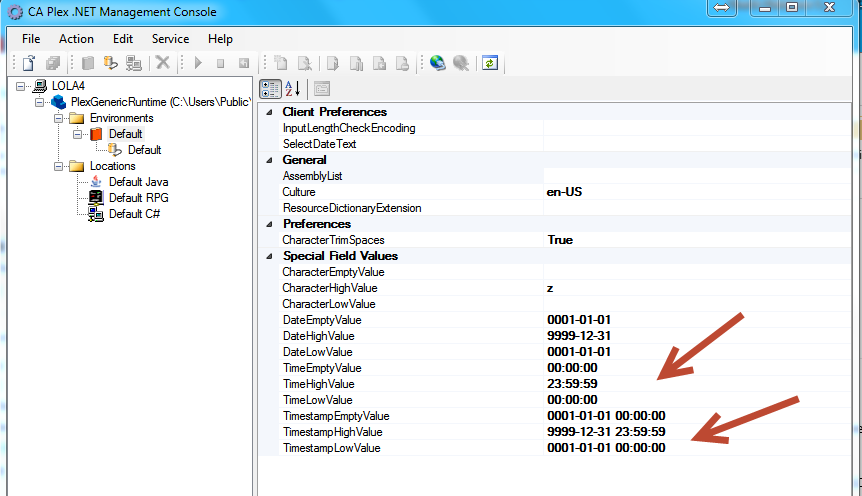This screenshot has width=862, height=496.
Task: Click the Java cup icon beside Default Java
Action: pyautogui.click(x=96, y=181)
